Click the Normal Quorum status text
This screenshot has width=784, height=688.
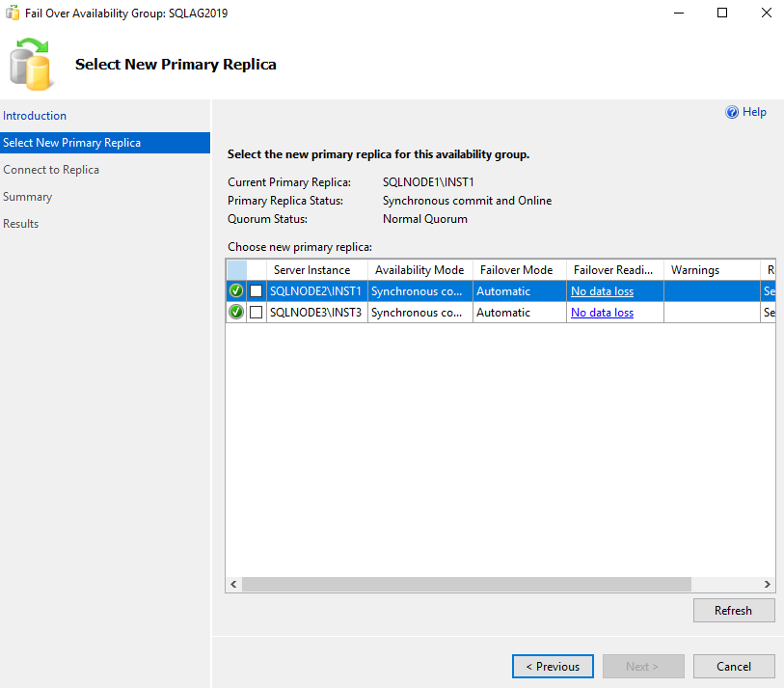tap(425, 219)
